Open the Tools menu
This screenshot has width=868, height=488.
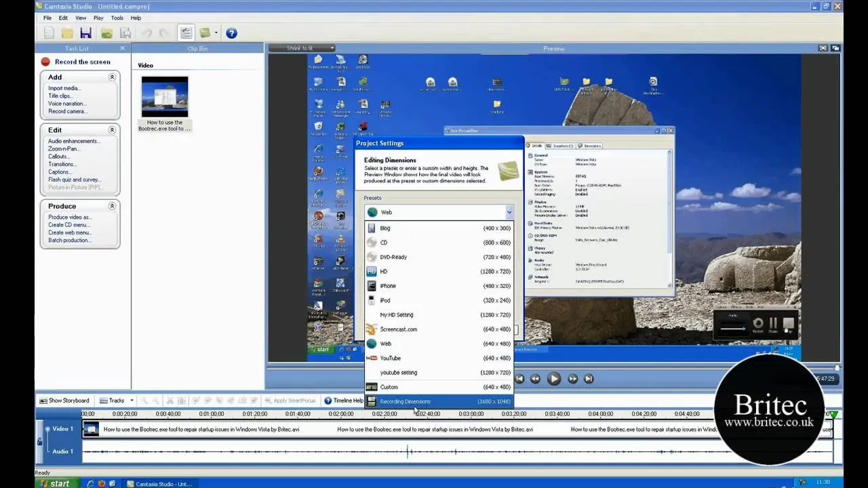117,18
